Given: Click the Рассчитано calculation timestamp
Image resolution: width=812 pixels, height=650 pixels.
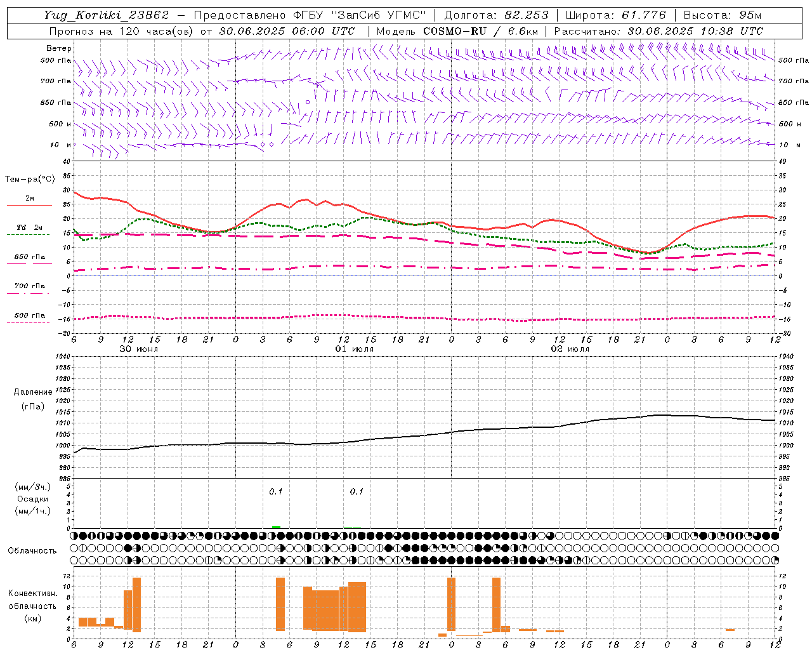Looking at the screenshot, I should tap(658, 31).
